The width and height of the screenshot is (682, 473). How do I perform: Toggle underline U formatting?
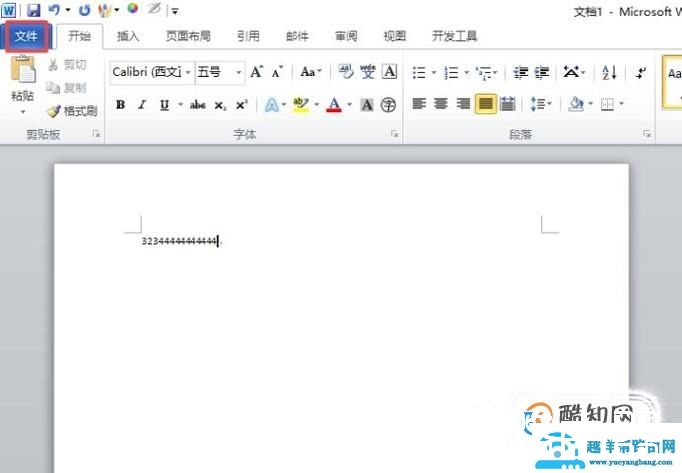[x=164, y=105]
